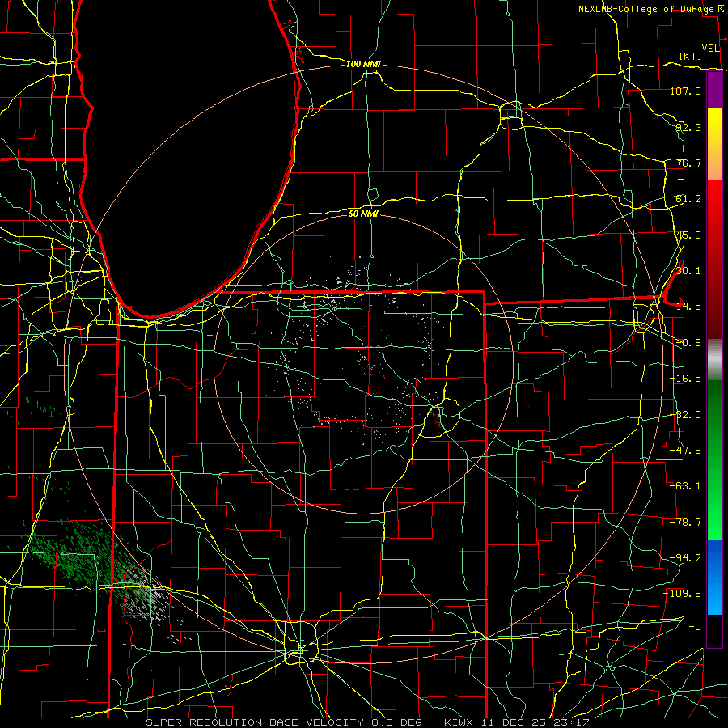Select the -16.5 velocity scale value
The height and width of the screenshot is (728, 728).
click(685, 379)
